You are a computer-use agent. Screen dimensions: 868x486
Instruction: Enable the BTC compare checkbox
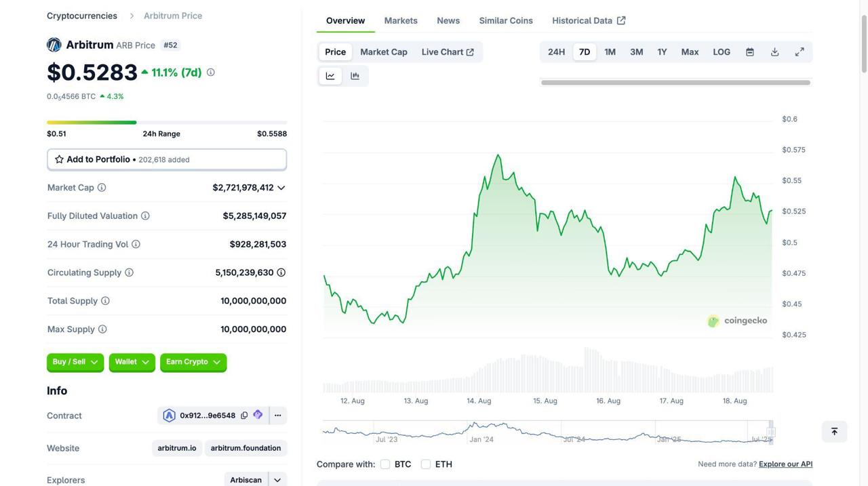tap(385, 464)
